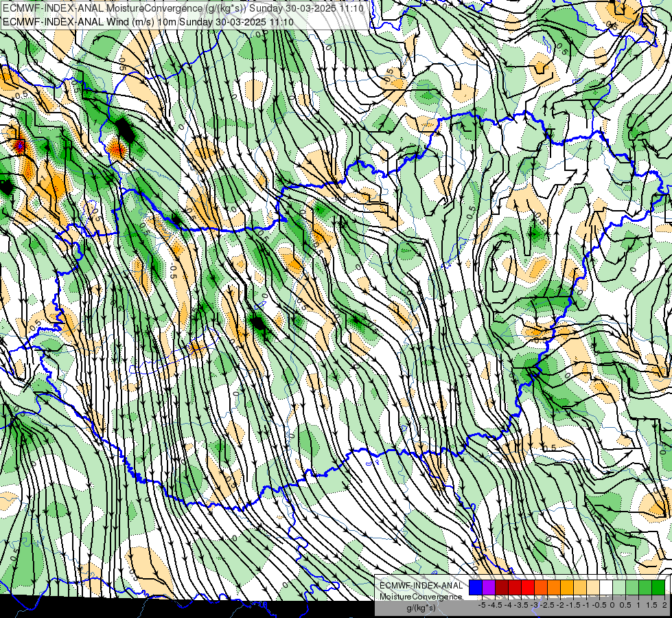The width and height of the screenshot is (672, 618).
Task: Click the legend scale tick label '-0.5'
Action: coord(599,605)
